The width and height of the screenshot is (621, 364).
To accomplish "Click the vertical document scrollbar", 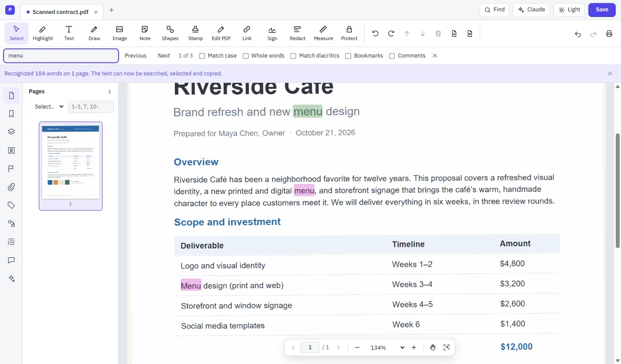I will [x=618, y=190].
